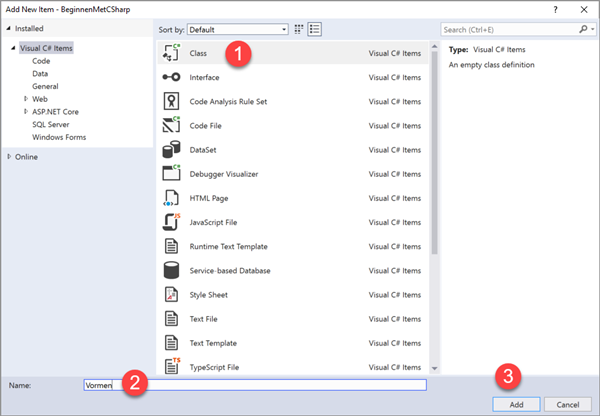Image resolution: width=600 pixels, height=416 pixels.
Task: Select the Online tree label
Action: coord(26,157)
